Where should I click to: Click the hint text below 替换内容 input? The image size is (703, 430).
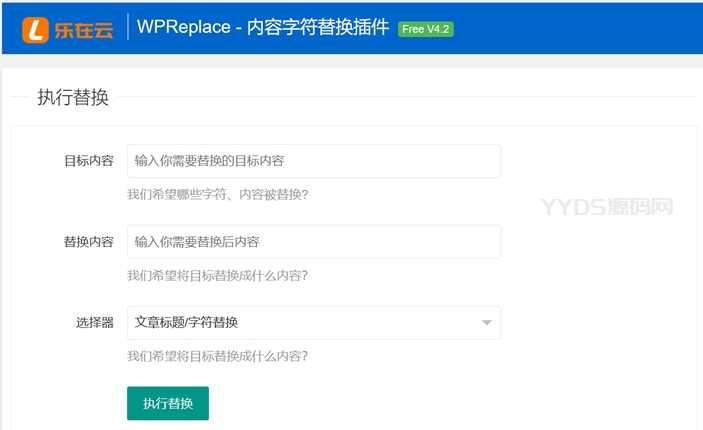tap(217, 275)
